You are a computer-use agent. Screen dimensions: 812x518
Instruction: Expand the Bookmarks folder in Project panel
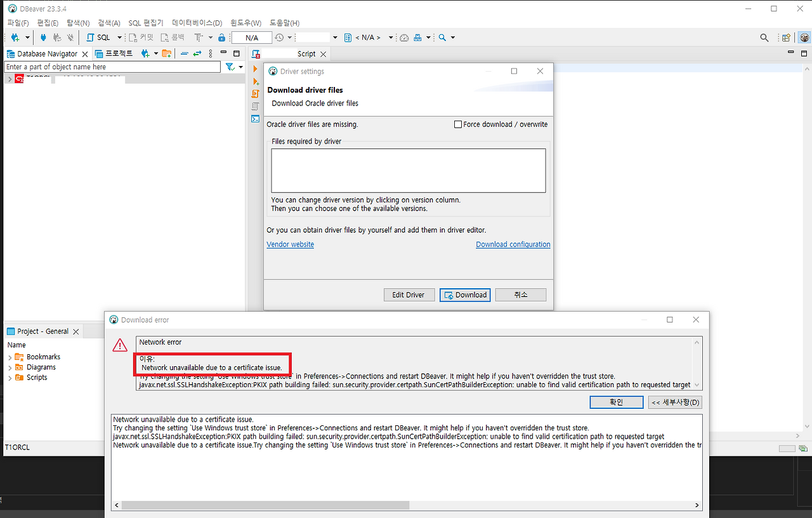click(10, 357)
